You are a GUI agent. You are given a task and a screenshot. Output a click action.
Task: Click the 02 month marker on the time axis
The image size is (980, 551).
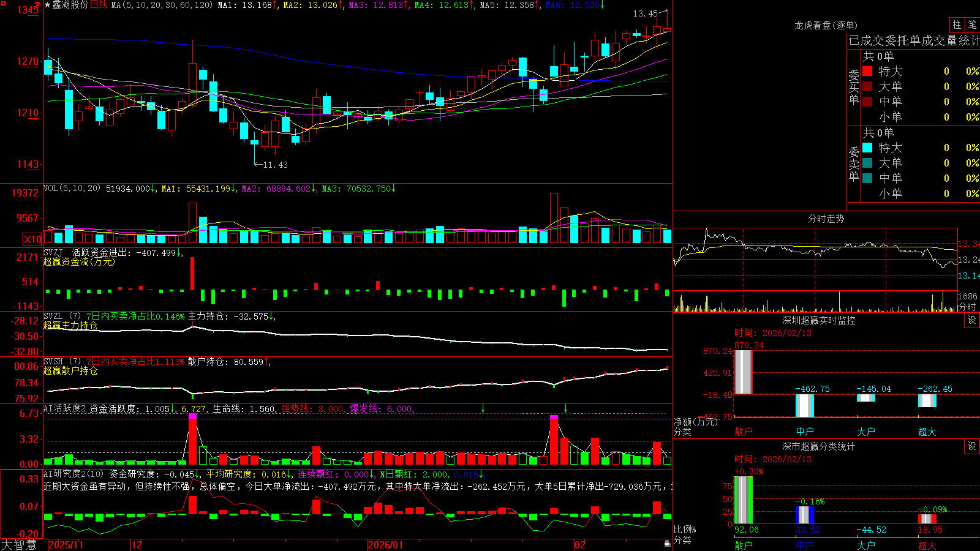tap(579, 545)
